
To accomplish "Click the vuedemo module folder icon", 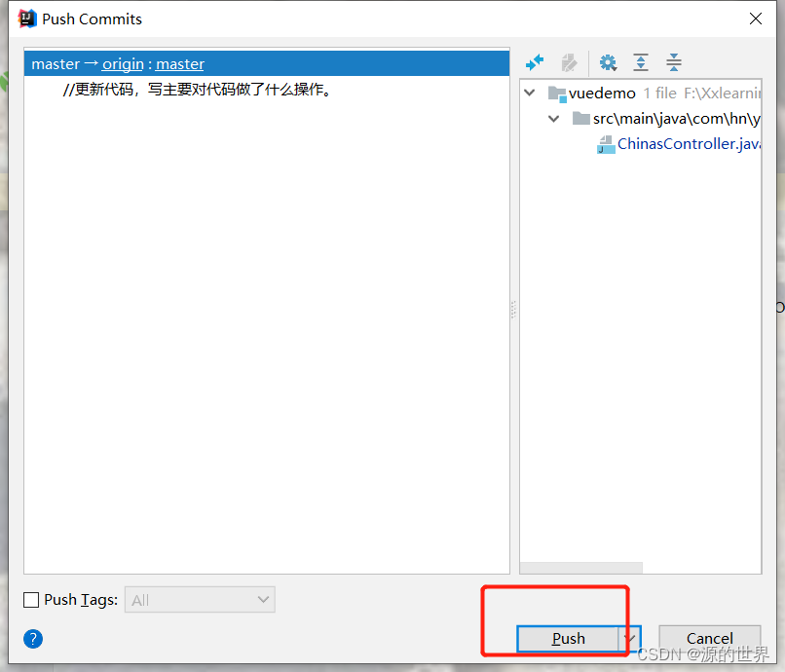I will tap(557, 93).
